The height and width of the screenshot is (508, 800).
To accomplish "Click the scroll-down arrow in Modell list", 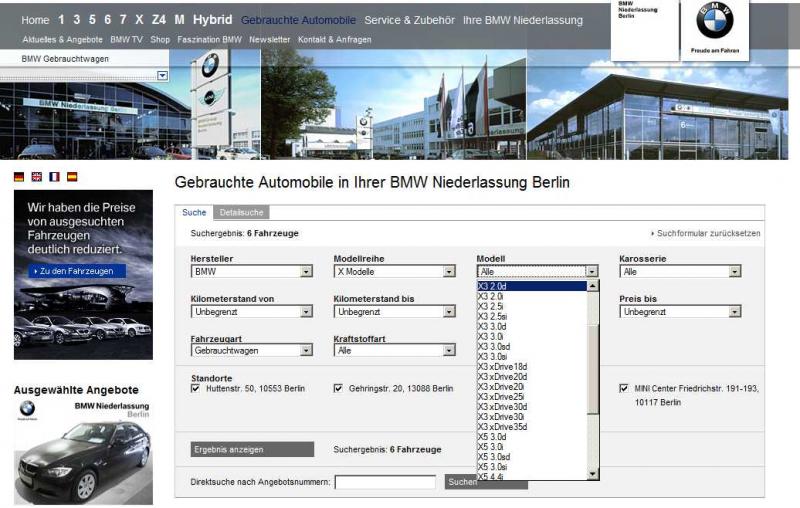I will (592, 473).
